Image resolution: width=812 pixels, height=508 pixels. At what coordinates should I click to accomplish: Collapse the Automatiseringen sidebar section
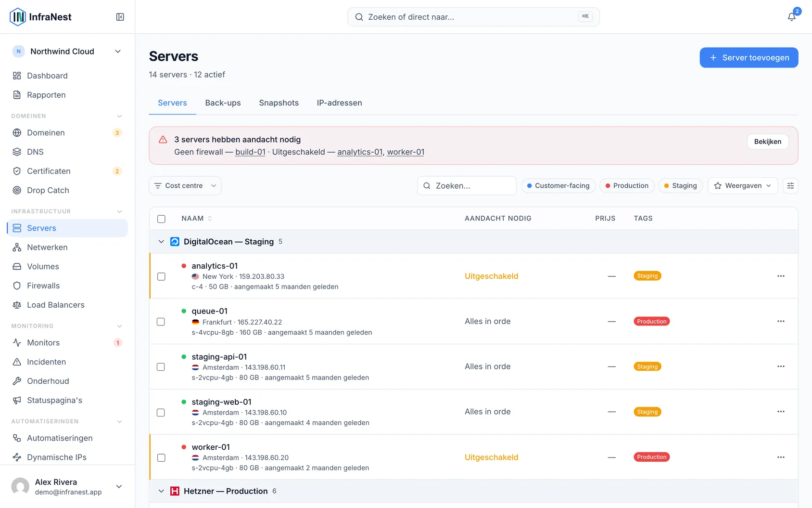tap(120, 421)
